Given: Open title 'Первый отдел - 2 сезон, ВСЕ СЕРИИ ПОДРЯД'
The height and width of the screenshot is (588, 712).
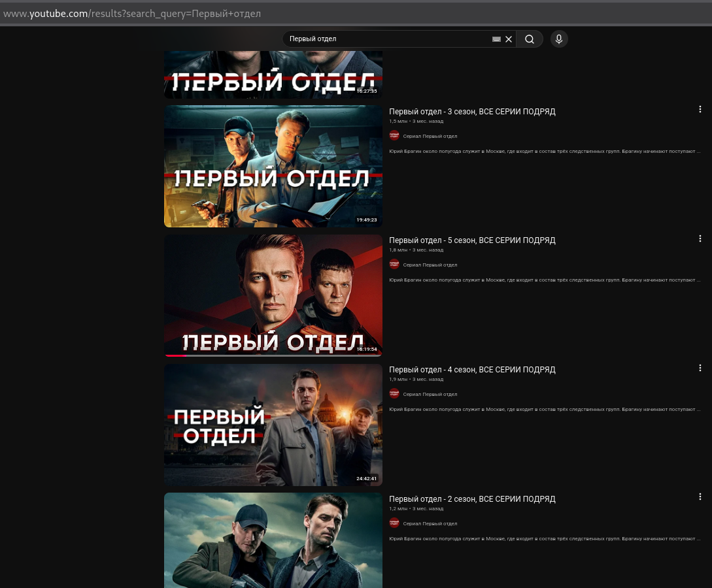Looking at the screenshot, I should click(x=472, y=499).
